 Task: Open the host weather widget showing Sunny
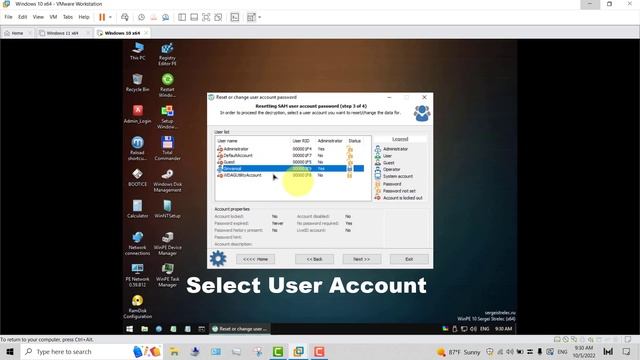pos(458,352)
